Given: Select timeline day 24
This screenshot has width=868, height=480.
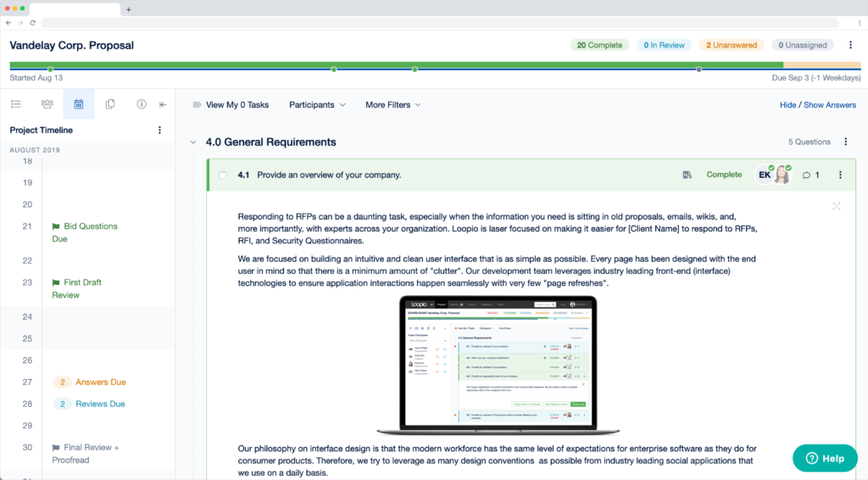Looking at the screenshot, I should 27,316.
